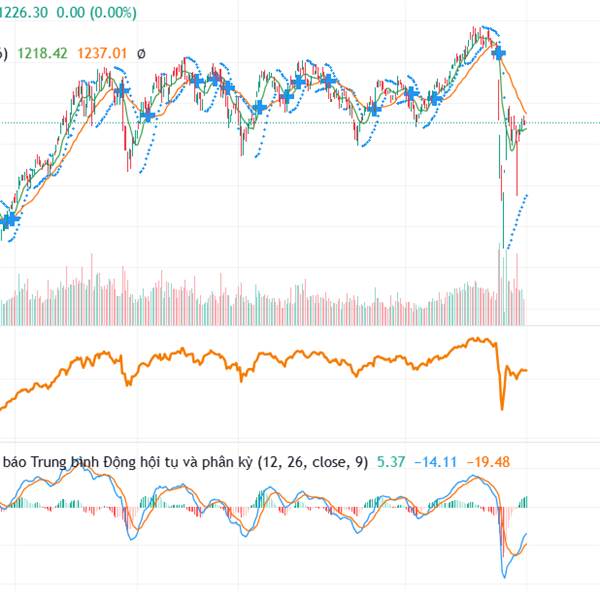Click the dotted horizontal current price line
This screenshot has height=600, width=600.
click(300, 123)
